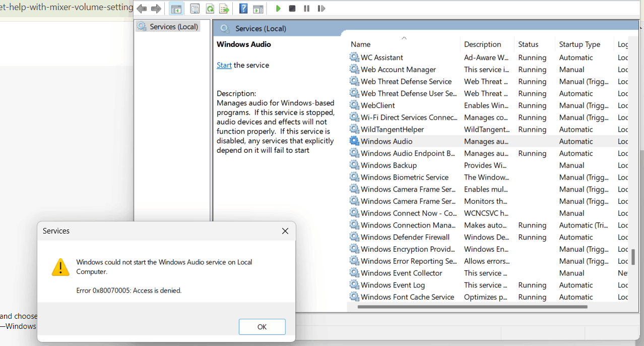Click the gear icon beside Windows Event Collector
The height and width of the screenshot is (346, 644).
(354, 273)
